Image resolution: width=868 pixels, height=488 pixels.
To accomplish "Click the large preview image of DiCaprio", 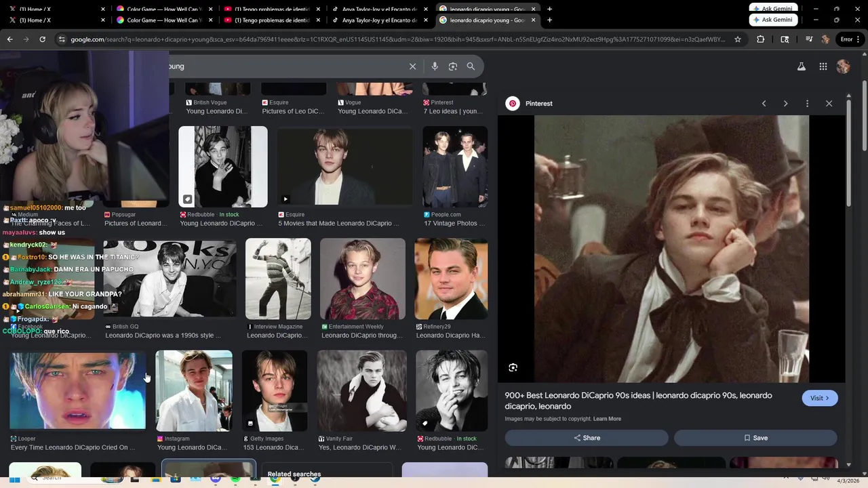I will pos(671,249).
